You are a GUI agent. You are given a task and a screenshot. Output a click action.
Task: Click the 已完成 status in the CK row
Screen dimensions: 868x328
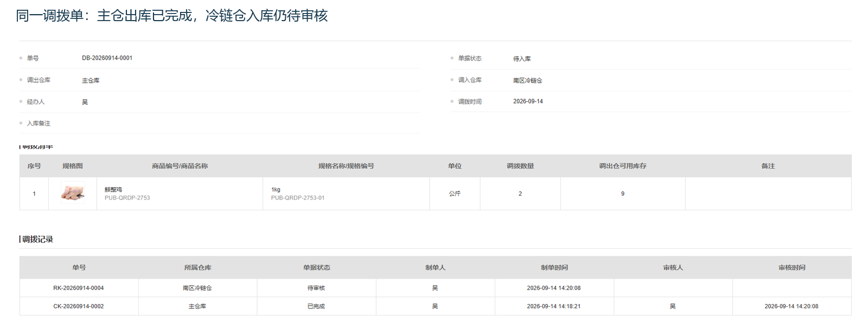316,306
